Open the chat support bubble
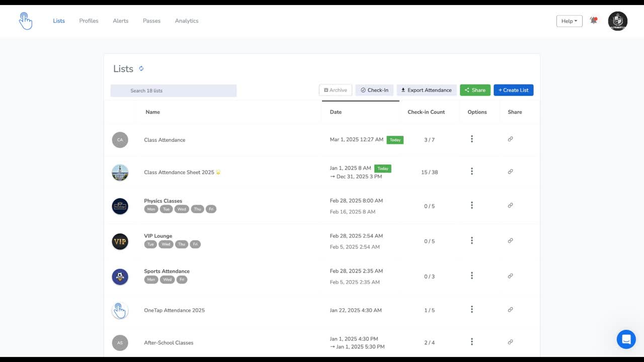 (x=626, y=339)
